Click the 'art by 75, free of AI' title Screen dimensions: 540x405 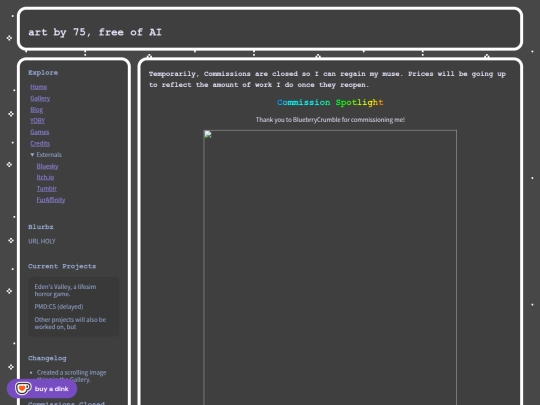coord(95,32)
